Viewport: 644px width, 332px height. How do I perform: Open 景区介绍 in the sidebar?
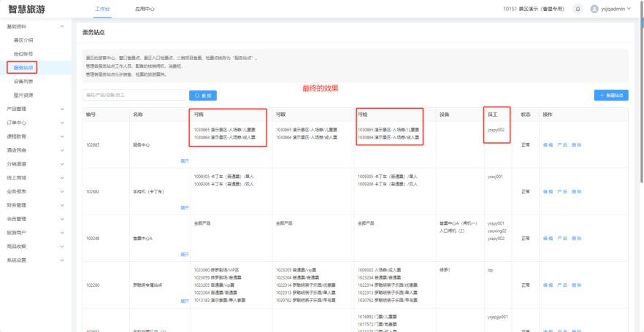click(23, 40)
